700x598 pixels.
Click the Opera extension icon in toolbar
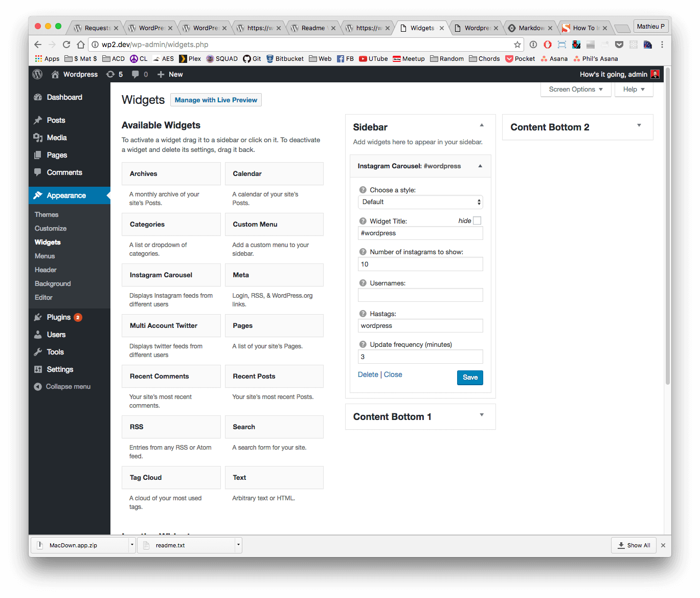coord(548,45)
